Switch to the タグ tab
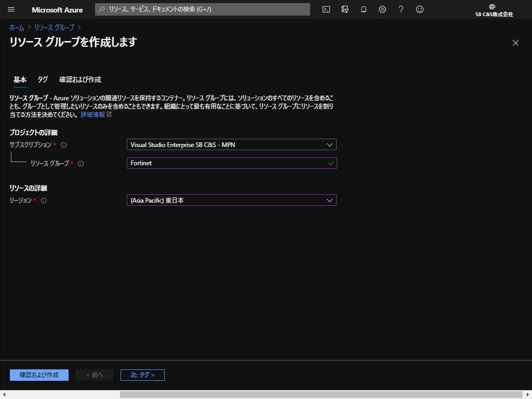The image size is (532, 399). (x=43, y=79)
